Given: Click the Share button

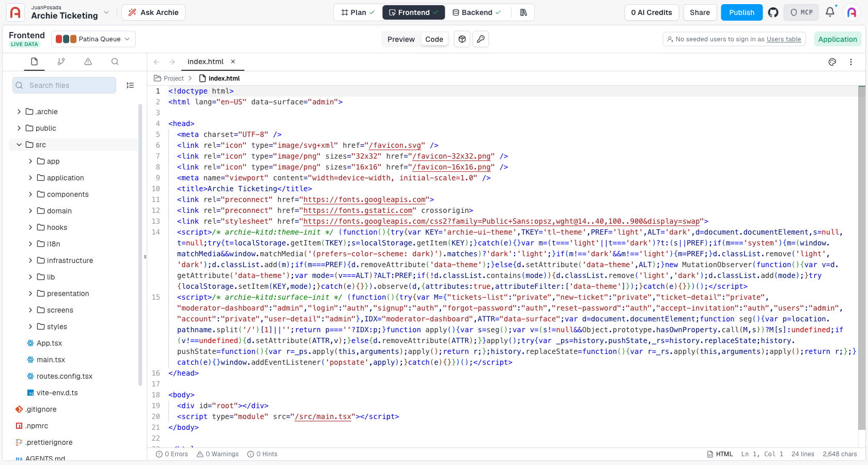Looking at the screenshot, I should tap(700, 12).
